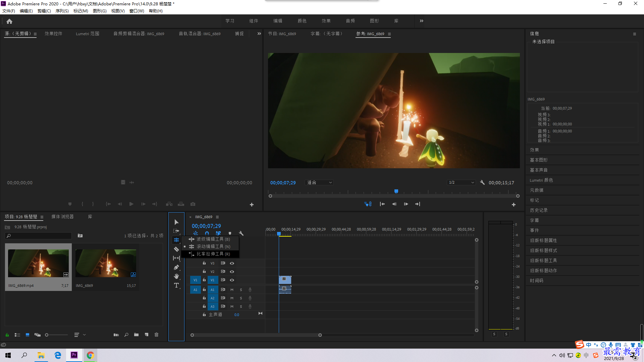Image resolution: width=644 pixels, height=362 pixels.
Task: Select the Selection arrow tool
Action: 176,222
